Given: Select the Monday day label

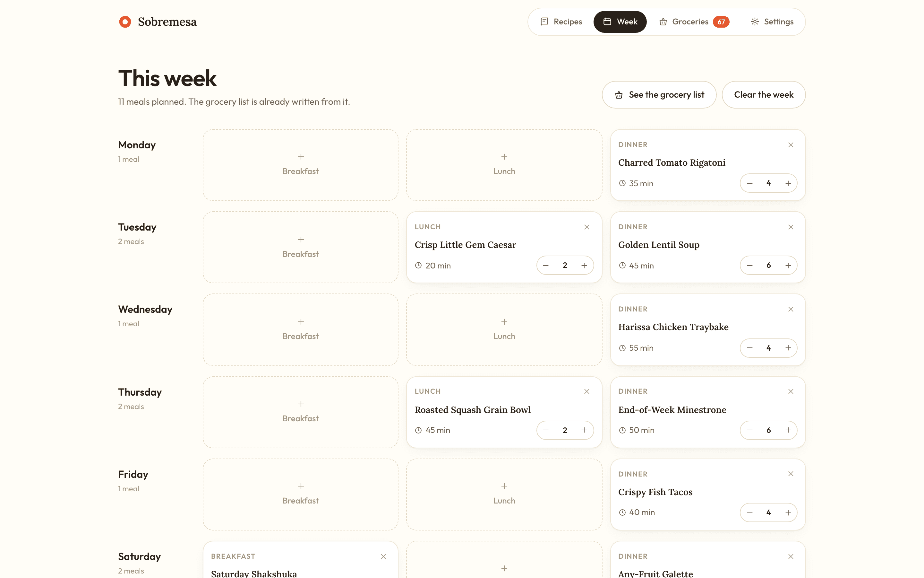Looking at the screenshot, I should coord(137,145).
